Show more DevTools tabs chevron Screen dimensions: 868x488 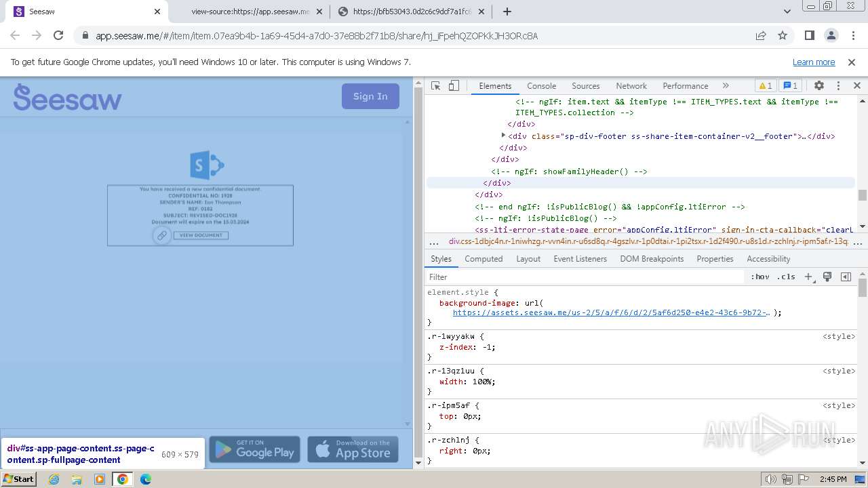[726, 86]
